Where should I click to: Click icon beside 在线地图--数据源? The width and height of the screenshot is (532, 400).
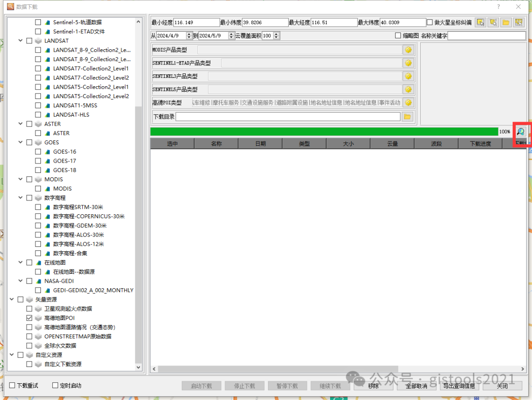pyautogui.click(x=47, y=272)
